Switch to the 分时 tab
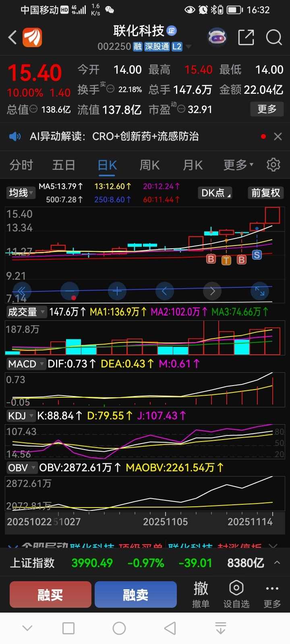 21,165
